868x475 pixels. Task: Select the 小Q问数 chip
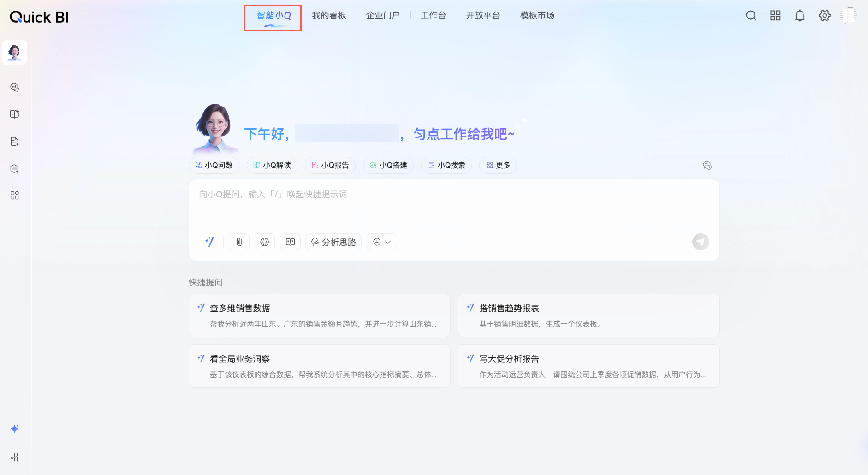pos(214,165)
